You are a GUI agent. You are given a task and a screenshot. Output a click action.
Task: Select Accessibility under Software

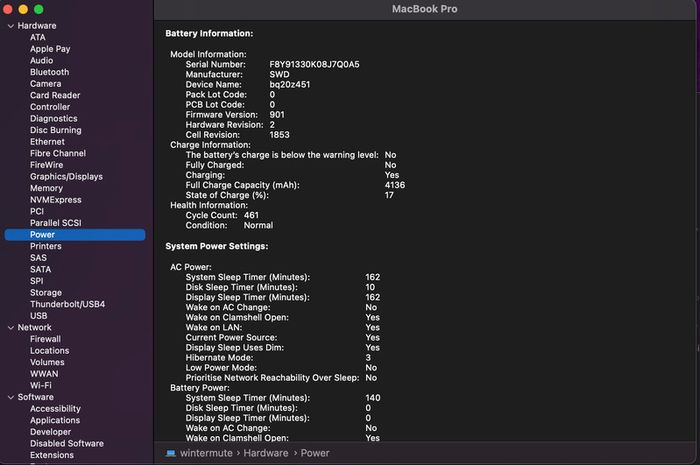click(x=55, y=409)
